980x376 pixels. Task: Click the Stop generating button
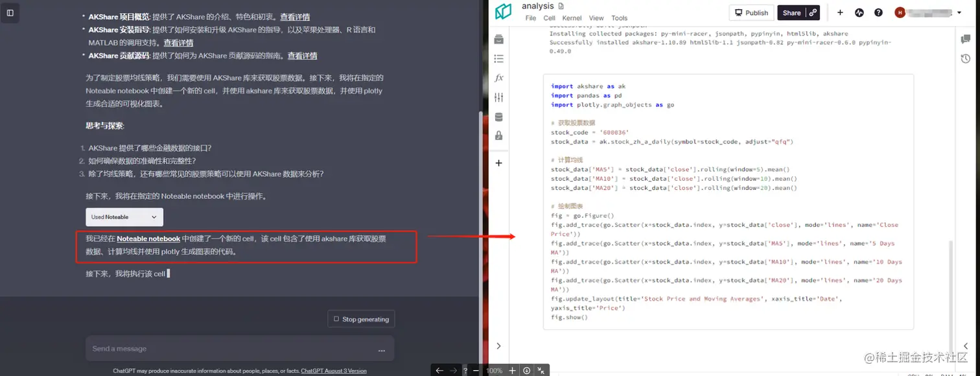[x=361, y=319]
